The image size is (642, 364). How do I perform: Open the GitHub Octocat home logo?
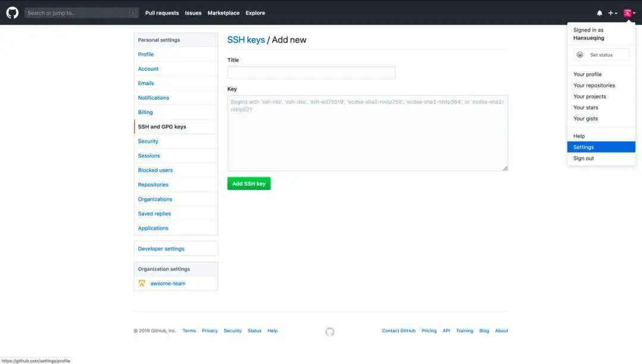pos(12,12)
